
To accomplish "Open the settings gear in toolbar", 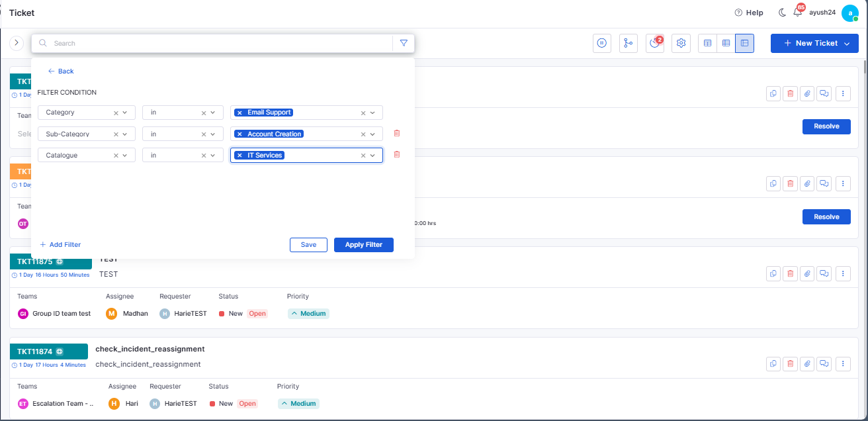I will [681, 43].
